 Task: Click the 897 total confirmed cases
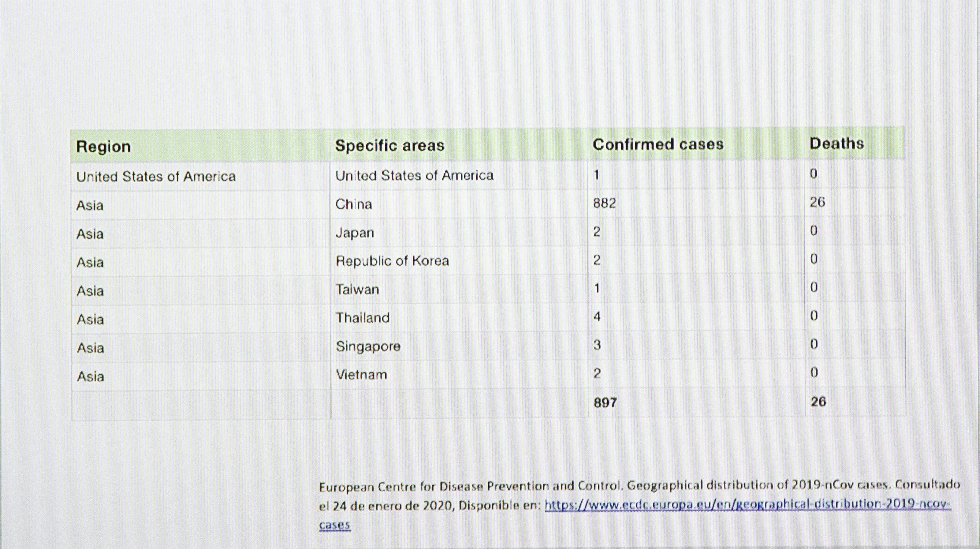tap(605, 403)
